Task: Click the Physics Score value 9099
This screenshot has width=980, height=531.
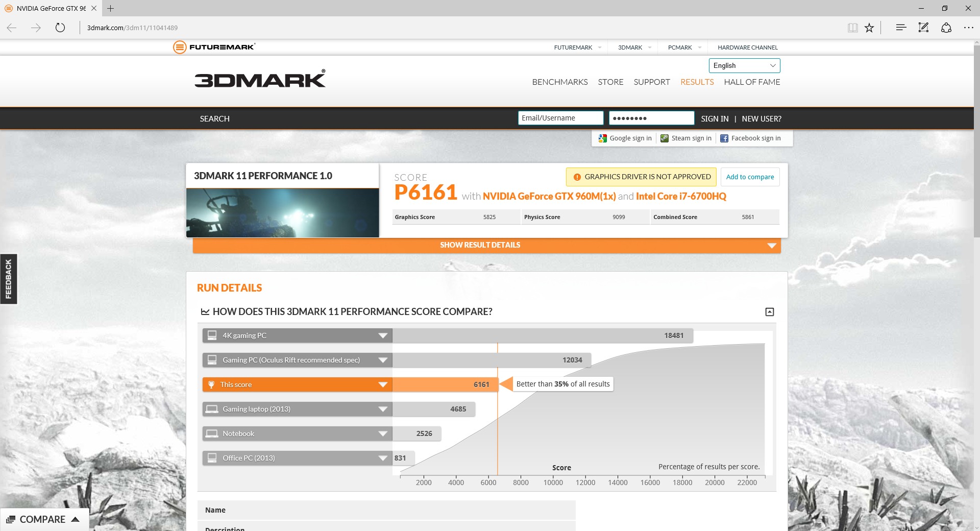Action: coord(619,217)
